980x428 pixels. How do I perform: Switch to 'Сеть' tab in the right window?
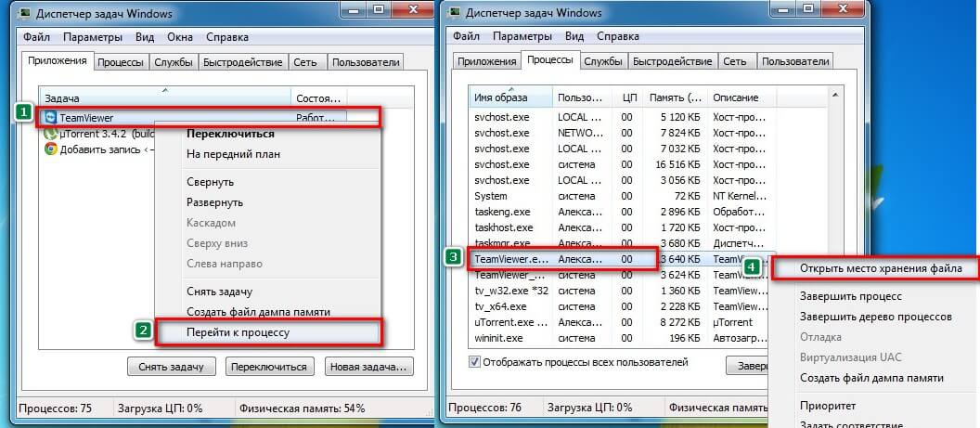[x=735, y=61]
